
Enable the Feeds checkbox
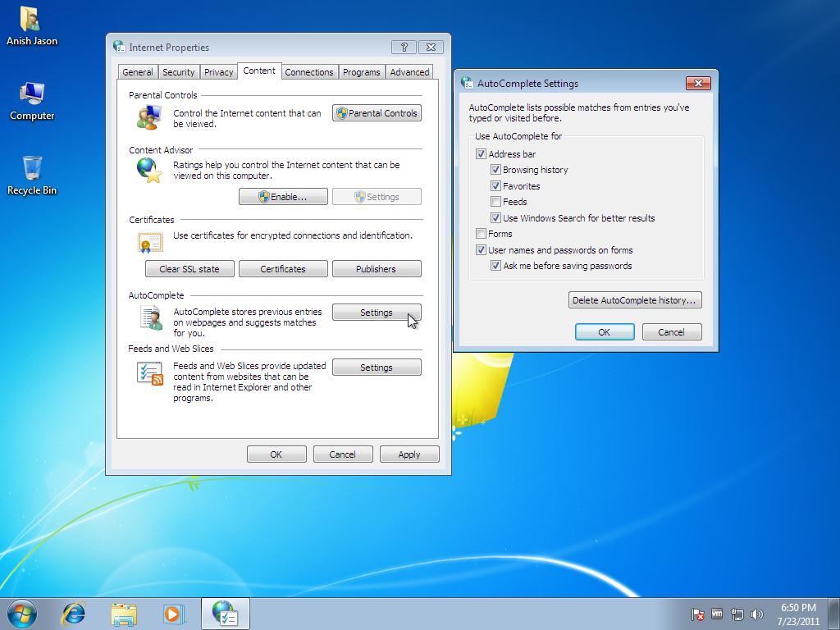click(x=495, y=202)
